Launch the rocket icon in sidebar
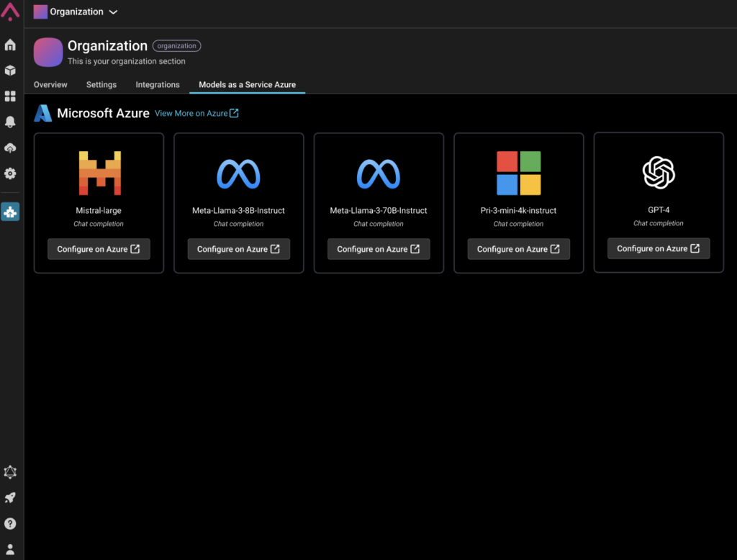The width and height of the screenshot is (737, 560). coord(10,497)
